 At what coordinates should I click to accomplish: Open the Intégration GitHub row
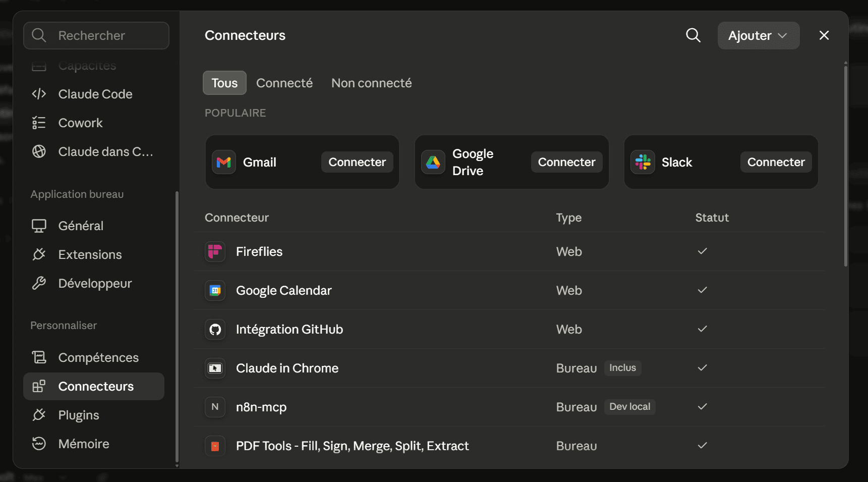coord(509,329)
